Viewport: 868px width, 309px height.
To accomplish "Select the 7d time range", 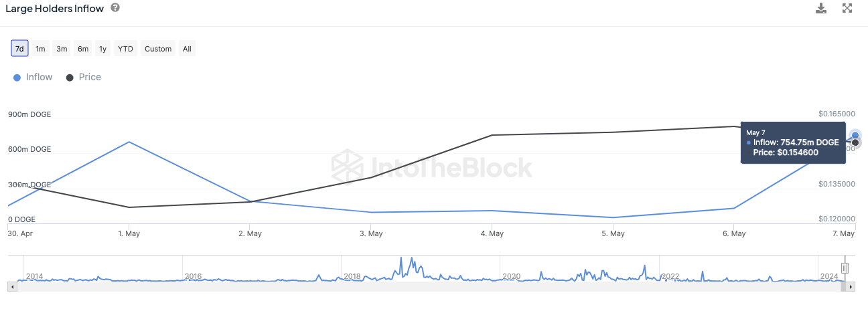I will (19, 49).
